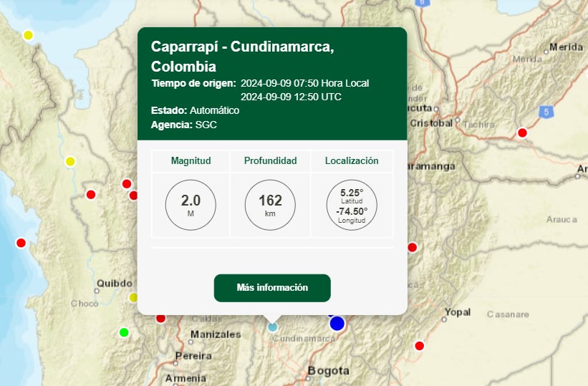Viewport: 588px width, 386px height.
Task: Click the route 5 highway shield
Action: pos(546,112)
